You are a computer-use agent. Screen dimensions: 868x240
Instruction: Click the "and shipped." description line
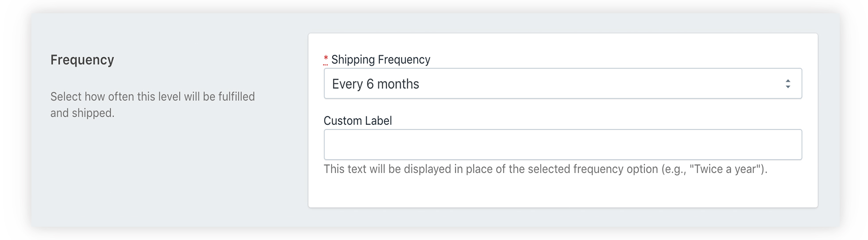tap(82, 113)
